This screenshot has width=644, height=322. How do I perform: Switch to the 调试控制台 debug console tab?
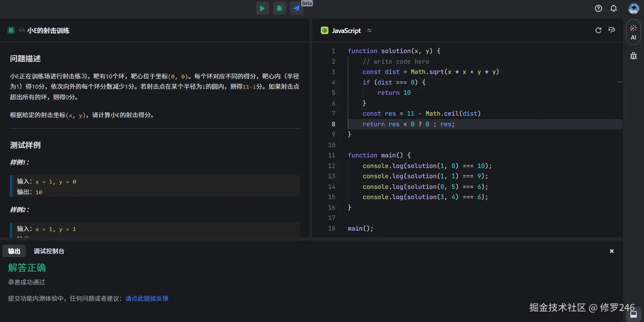49,251
